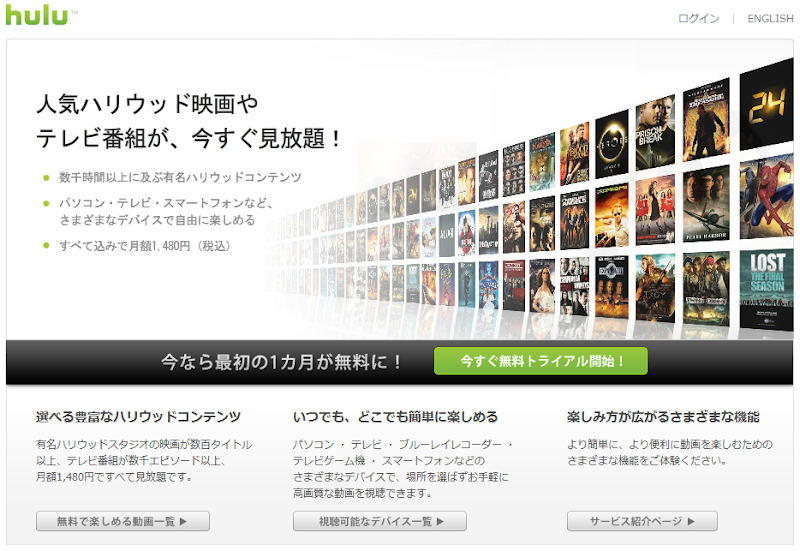Click heading いつでも、どこでも簡単に楽しめる
The width and height of the screenshot is (800, 551).
coord(395,417)
